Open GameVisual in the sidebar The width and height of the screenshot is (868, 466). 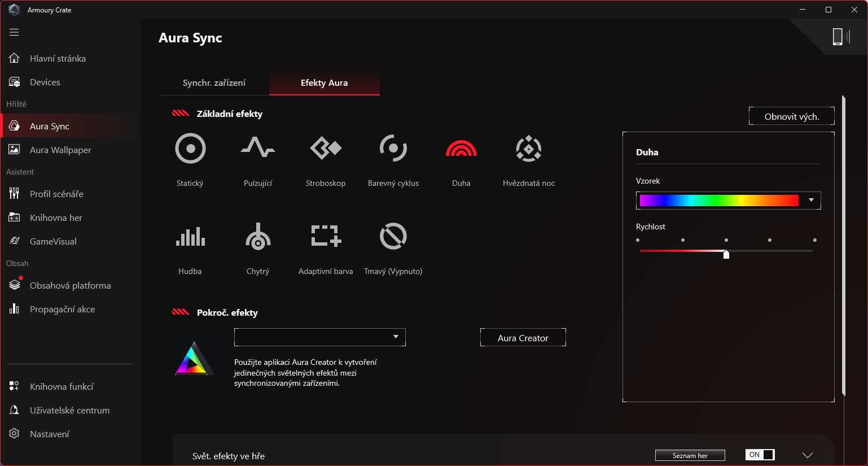pos(70,241)
